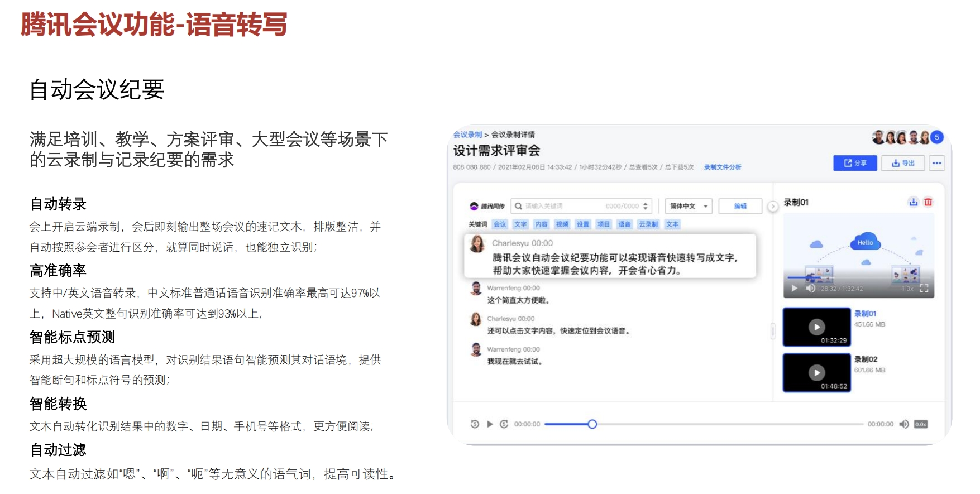980x494 pixels.
Task: Open the three-dots more options menu
Action: [x=937, y=163]
